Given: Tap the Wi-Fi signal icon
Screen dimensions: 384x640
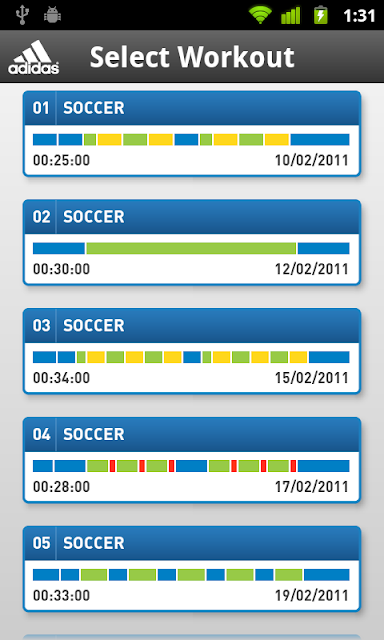Looking at the screenshot, I should click(260, 16).
